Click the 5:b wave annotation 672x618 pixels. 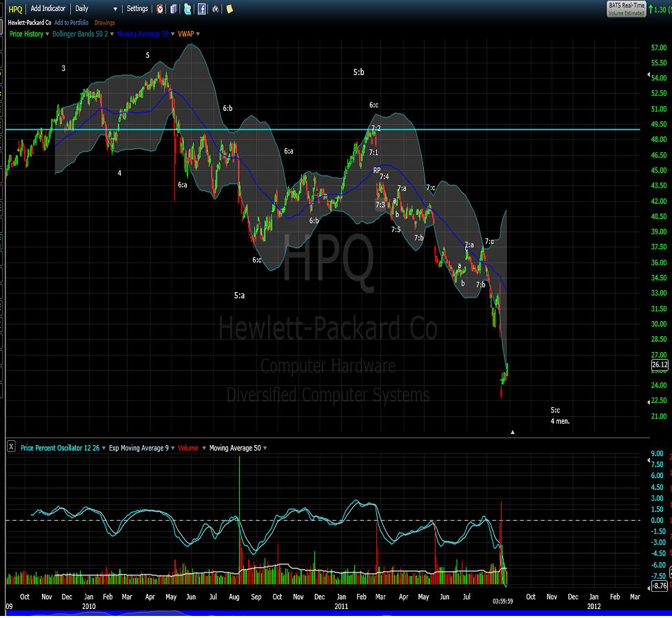[x=358, y=72]
